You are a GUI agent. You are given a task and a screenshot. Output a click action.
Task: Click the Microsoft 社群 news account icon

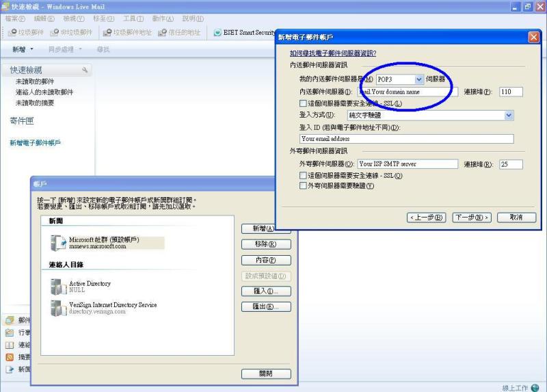[x=58, y=243]
